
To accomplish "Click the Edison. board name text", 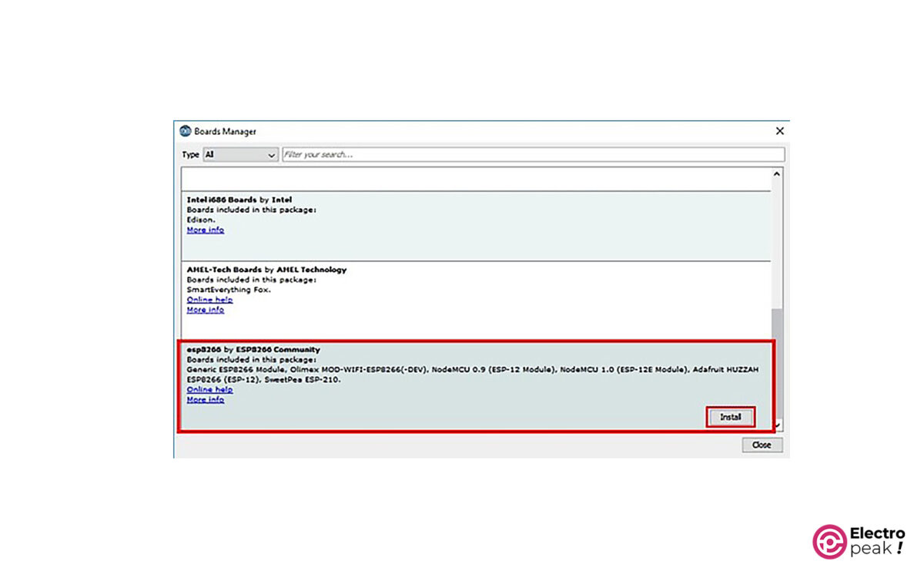I will click(199, 220).
